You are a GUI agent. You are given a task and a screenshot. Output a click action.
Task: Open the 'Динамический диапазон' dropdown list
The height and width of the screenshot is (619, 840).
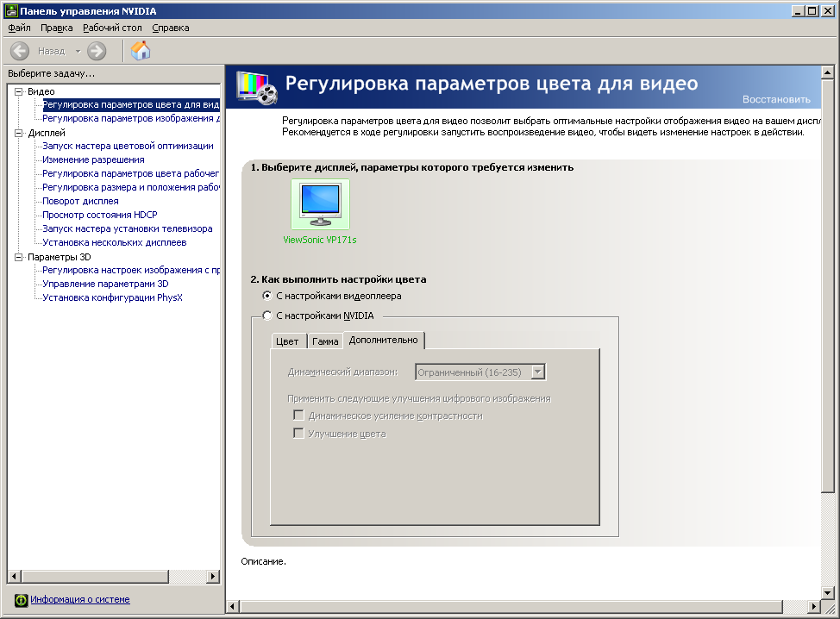(x=538, y=372)
